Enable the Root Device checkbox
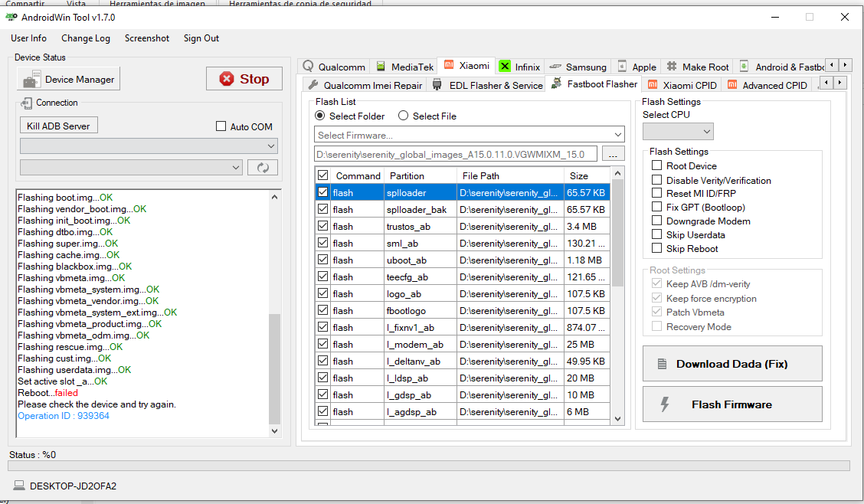Viewport: 864px width, 504px height. tap(656, 165)
